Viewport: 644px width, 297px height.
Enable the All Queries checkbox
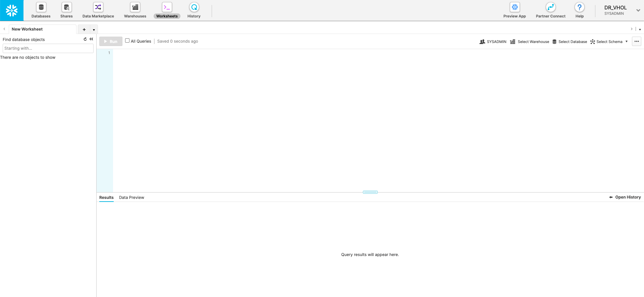coord(127,41)
